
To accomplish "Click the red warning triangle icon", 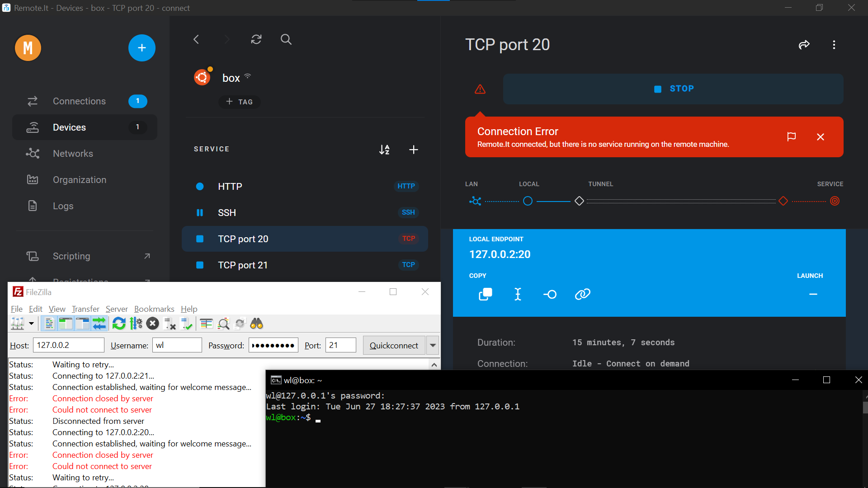I will tap(480, 89).
